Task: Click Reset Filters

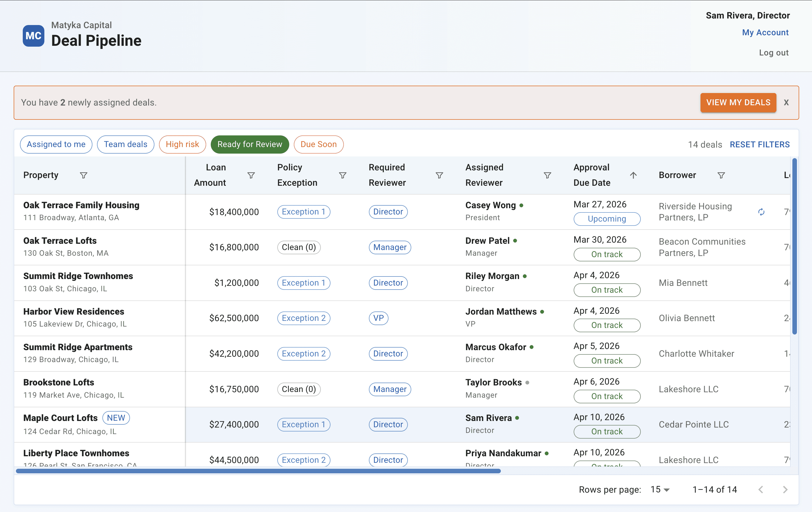Action: click(x=759, y=144)
